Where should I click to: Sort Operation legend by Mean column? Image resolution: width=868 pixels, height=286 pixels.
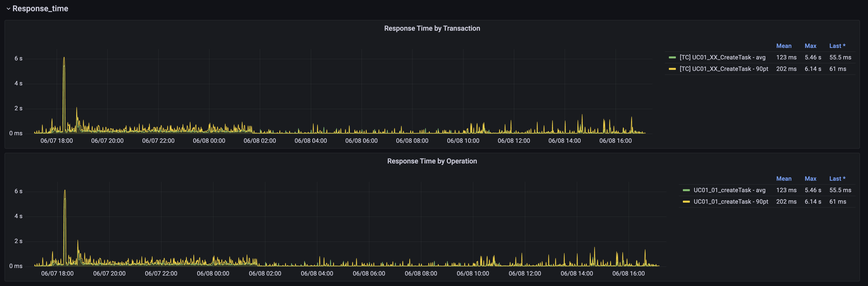click(784, 179)
